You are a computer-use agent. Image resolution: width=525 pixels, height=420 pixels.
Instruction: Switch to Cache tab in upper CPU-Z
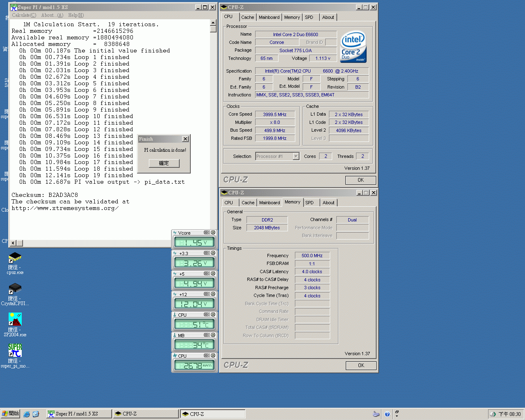(247, 17)
